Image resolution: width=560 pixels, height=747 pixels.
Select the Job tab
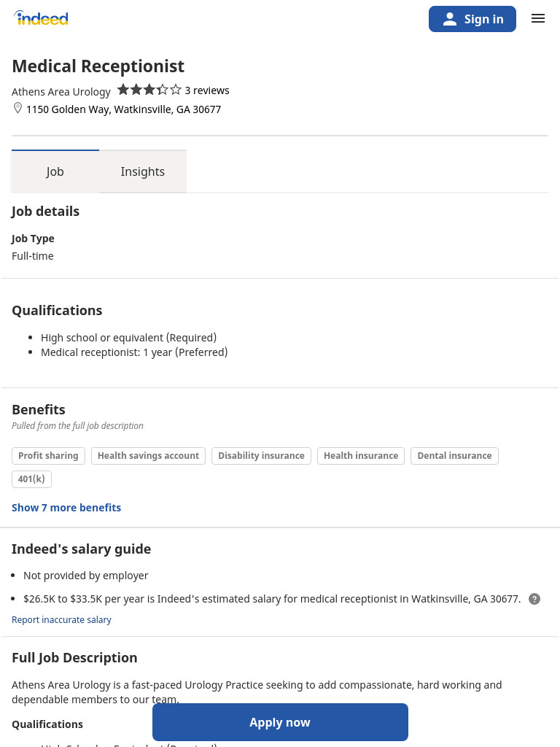click(55, 171)
